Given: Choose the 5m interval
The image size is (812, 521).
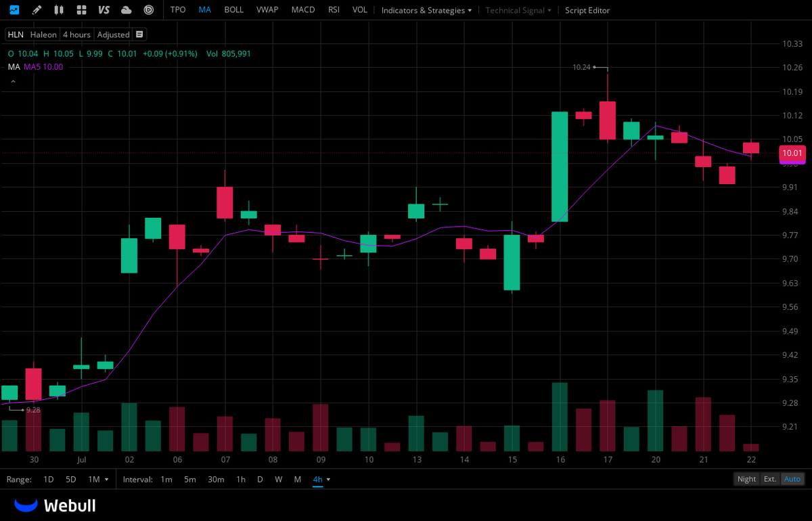Looking at the screenshot, I should (190, 479).
